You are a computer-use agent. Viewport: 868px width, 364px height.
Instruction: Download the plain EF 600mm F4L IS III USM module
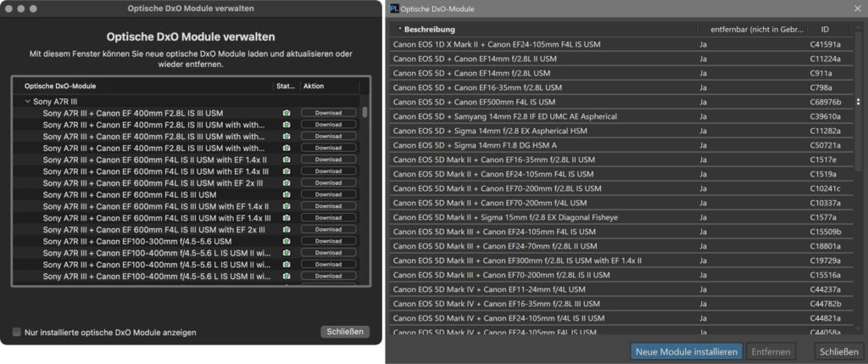(328, 194)
